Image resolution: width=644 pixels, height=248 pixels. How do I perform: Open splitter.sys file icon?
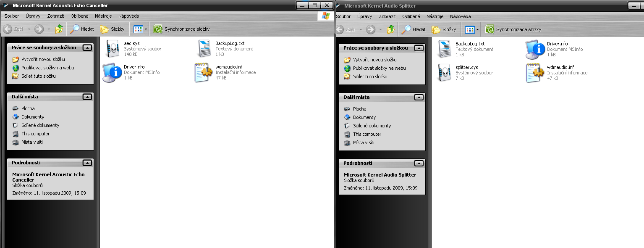coord(445,73)
